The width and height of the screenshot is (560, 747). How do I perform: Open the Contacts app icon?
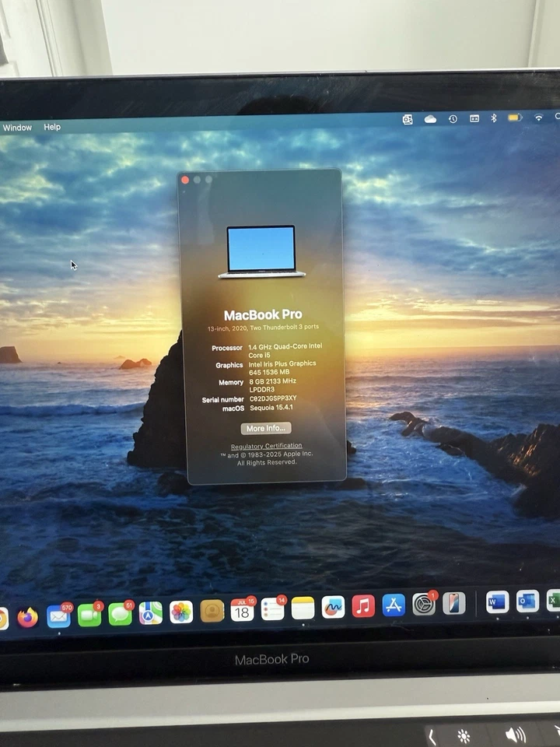(212, 611)
